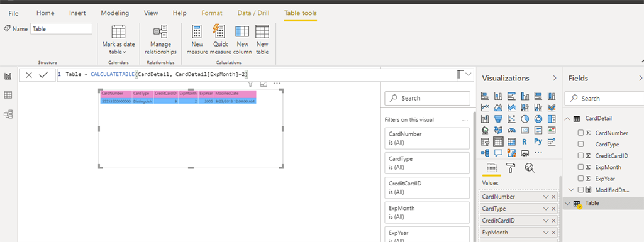The image size is (644, 242).
Task: Select the R script visual
Action: click(525, 142)
